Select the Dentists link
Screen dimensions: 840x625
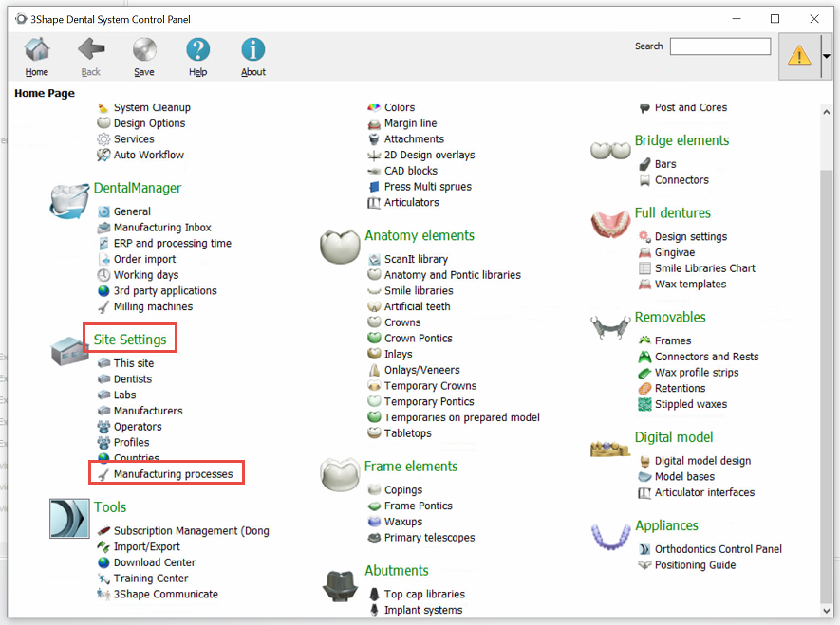pos(133,379)
